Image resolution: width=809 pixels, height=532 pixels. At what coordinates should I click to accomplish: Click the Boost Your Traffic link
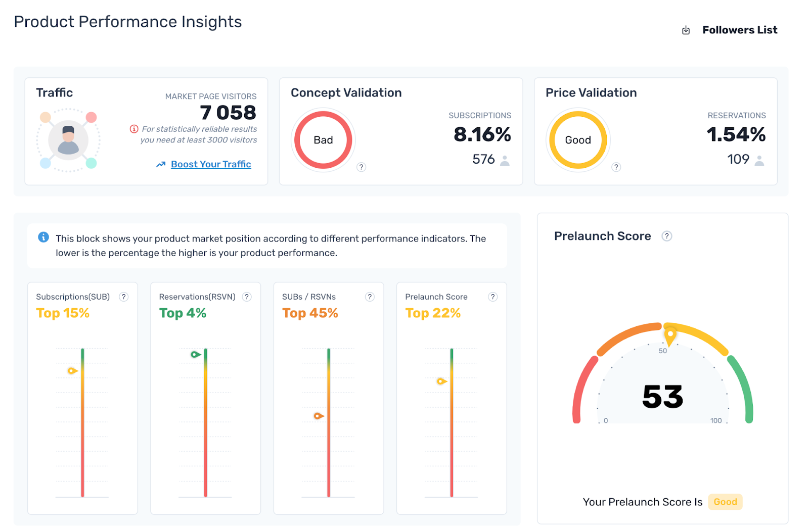pyautogui.click(x=211, y=164)
